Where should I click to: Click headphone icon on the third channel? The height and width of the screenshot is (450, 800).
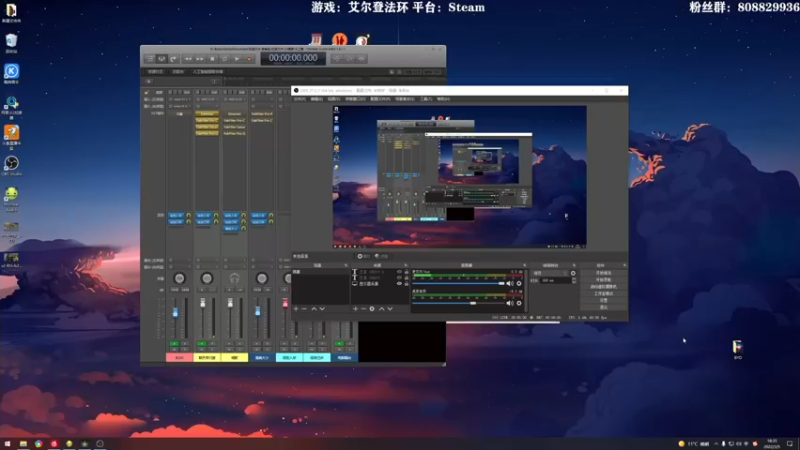pyautogui.click(x=234, y=278)
